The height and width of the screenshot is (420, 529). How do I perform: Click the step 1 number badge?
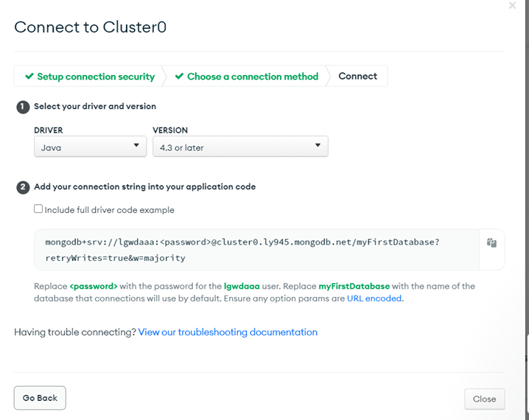tap(23, 106)
